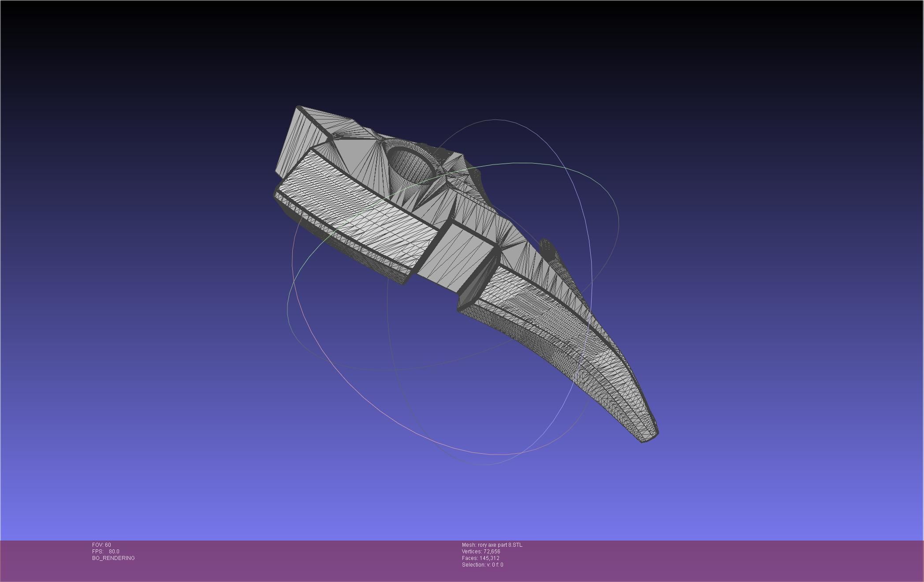Click the small peg protruding near the blade
924x582 pixels.
coord(546,246)
